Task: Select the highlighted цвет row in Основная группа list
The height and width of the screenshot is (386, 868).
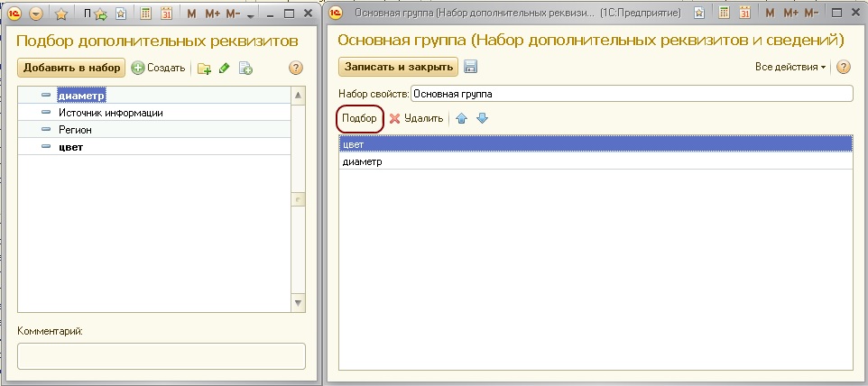Action: click(596, 145)
